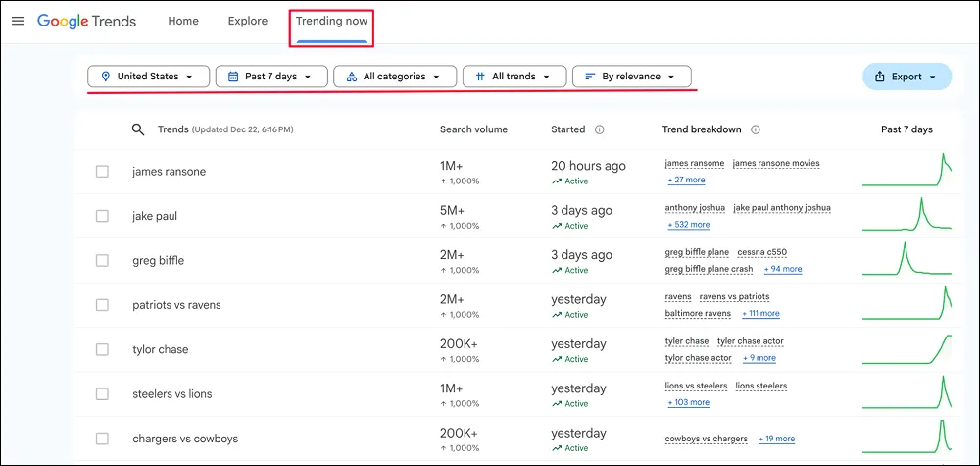Open the By relevance sort dropdown
980x466 pixels.
tap(632, 77)
